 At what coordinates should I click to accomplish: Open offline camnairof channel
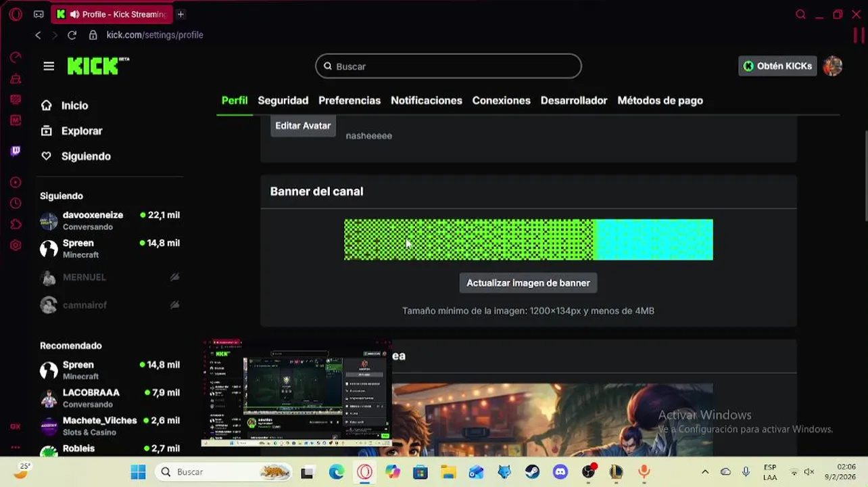tap(110, 305)
